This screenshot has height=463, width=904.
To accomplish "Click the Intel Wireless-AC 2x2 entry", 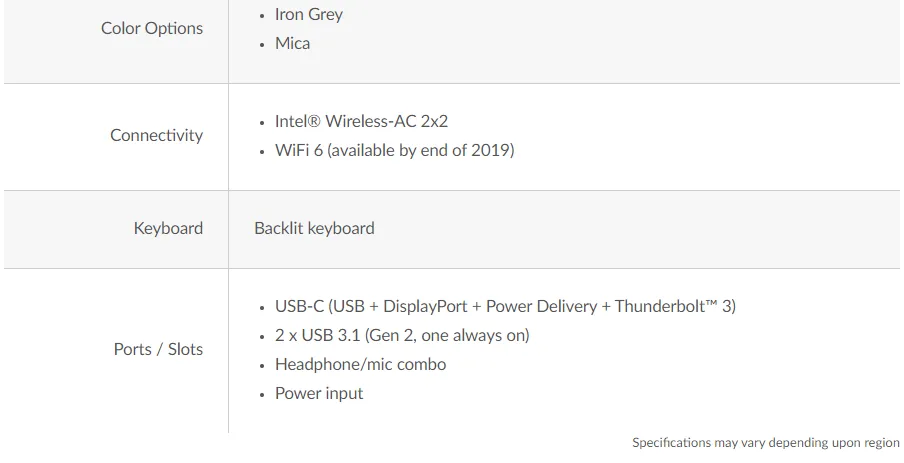I will tap(361, 121).
